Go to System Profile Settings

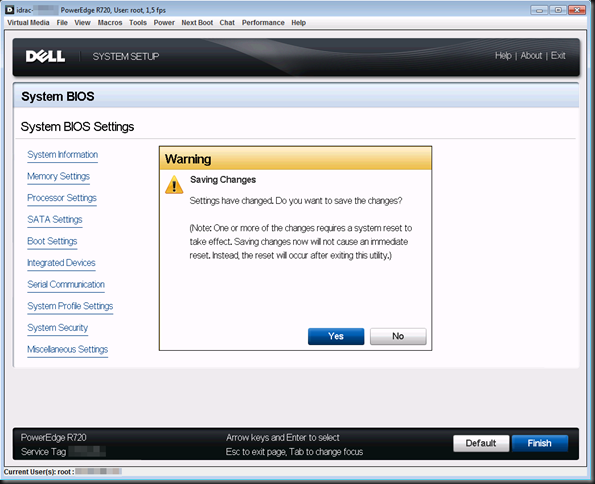coord(70,306)
